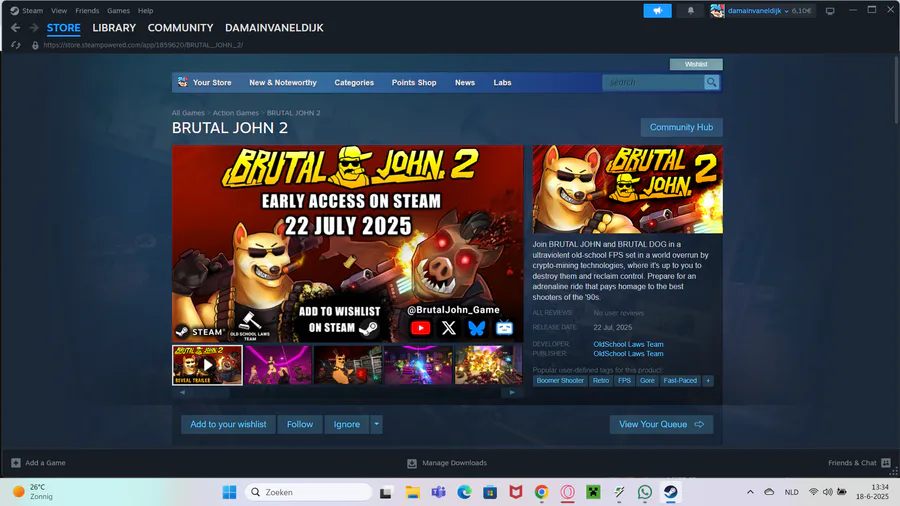Click the search magnifier button in the store
900x506 pixels.
[x=711, y=82]
